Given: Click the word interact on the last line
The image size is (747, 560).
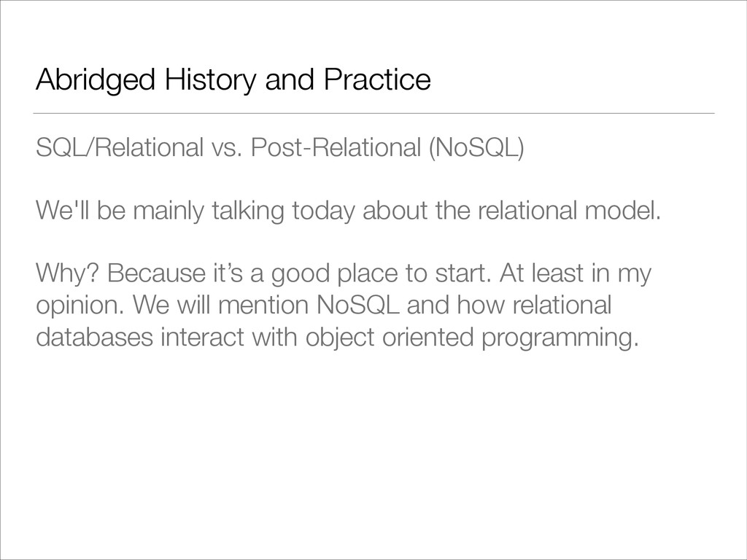Looking at the screenshot, I should pos(203,337).
